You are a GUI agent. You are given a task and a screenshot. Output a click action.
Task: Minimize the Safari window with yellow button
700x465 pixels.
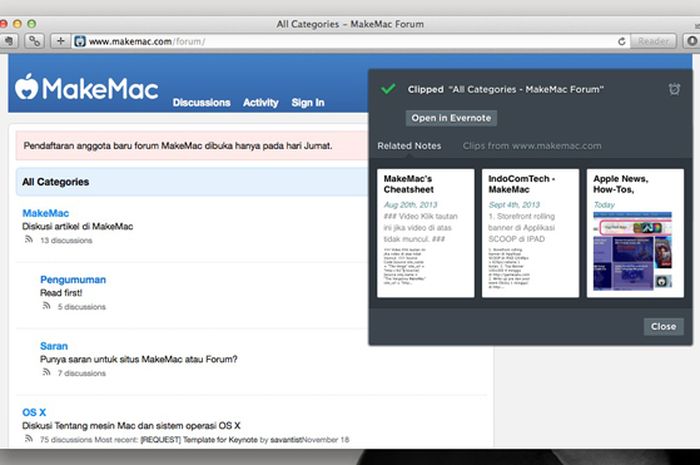[17, 24]
